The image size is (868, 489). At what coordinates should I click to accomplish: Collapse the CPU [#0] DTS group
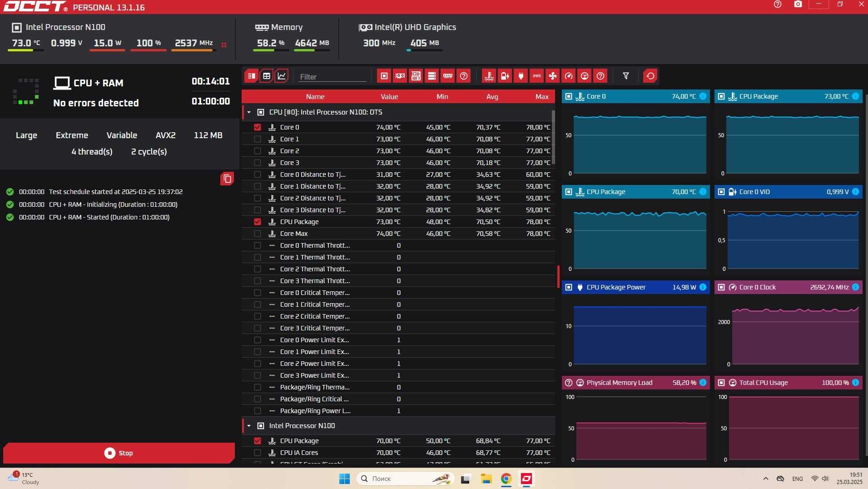[249, 112]
